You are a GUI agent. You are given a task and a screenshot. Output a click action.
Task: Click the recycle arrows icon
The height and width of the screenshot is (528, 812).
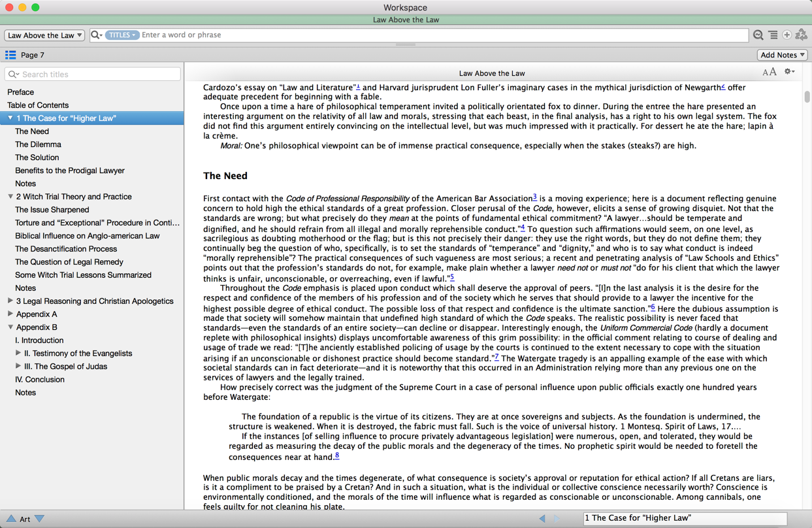tap(801, 35)
